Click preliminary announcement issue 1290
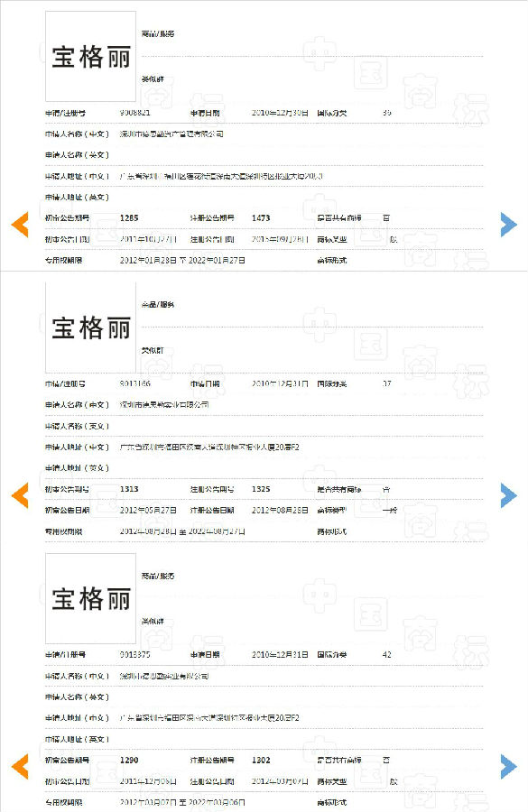528x812 pixels. [x=129, y=761]
